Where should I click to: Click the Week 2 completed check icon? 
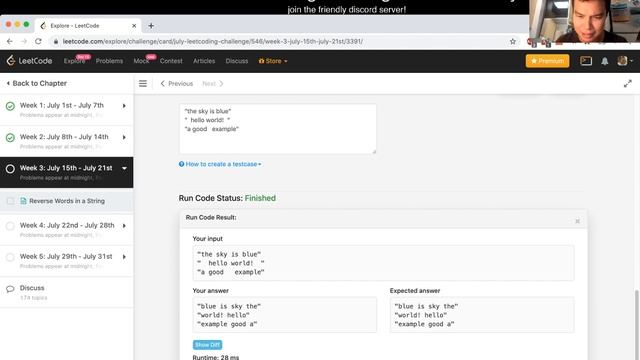point(10,138)
